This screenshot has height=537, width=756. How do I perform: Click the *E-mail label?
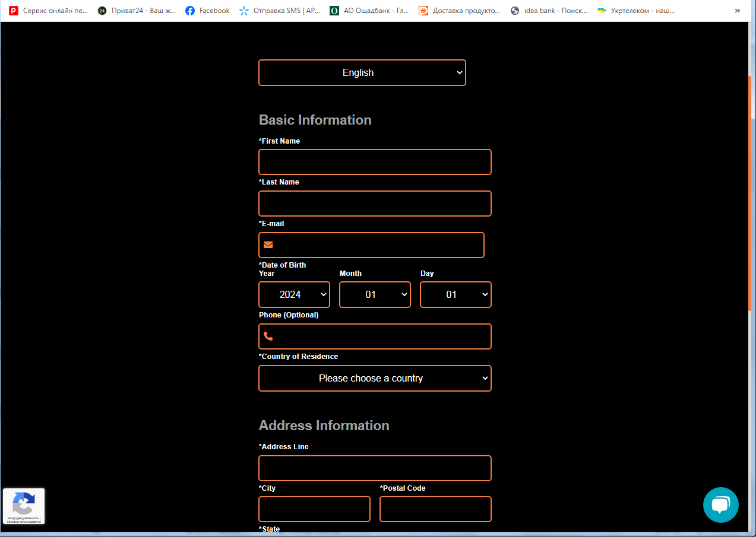(x=271, y=224)
